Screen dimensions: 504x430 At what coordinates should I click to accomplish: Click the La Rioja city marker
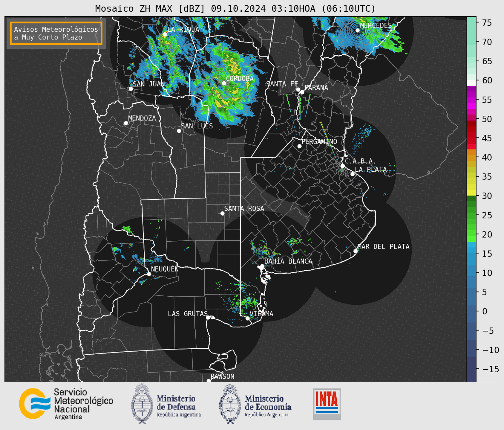coord(165,34)
